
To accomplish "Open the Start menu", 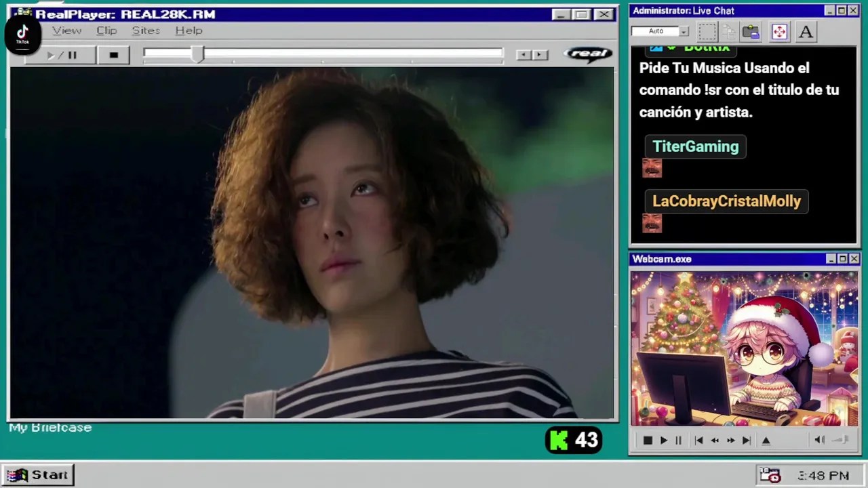I will pyautogui.click(x=38, y=475).
